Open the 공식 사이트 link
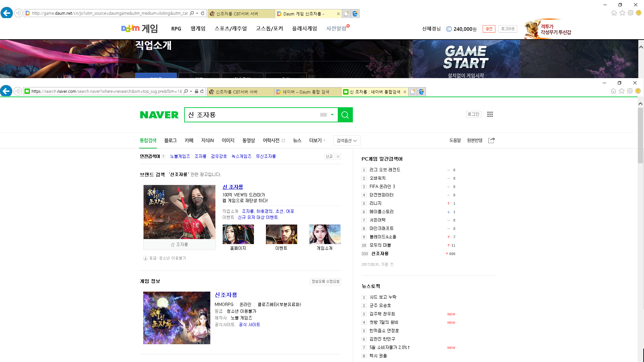The image size is (644, 362). click(x=250, y=324)
